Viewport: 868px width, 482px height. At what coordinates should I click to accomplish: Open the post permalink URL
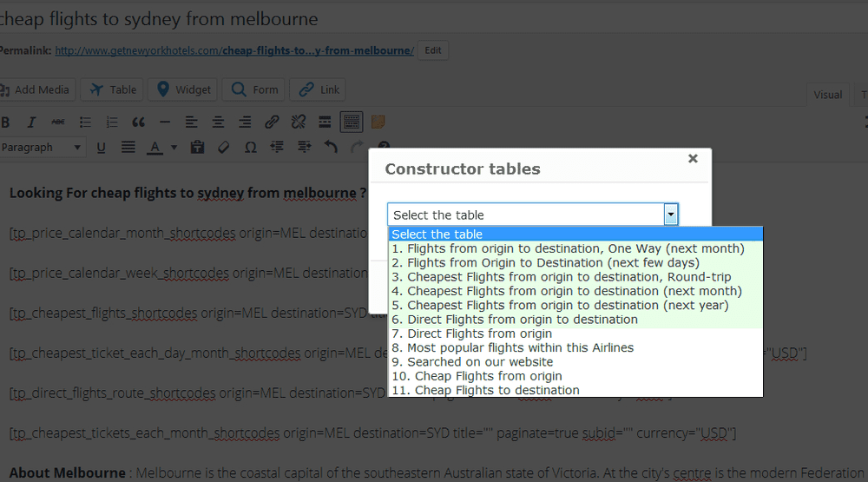234,50
